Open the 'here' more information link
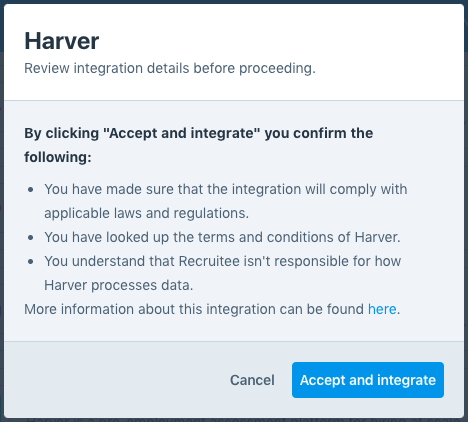468x422 pixels. 382,309
